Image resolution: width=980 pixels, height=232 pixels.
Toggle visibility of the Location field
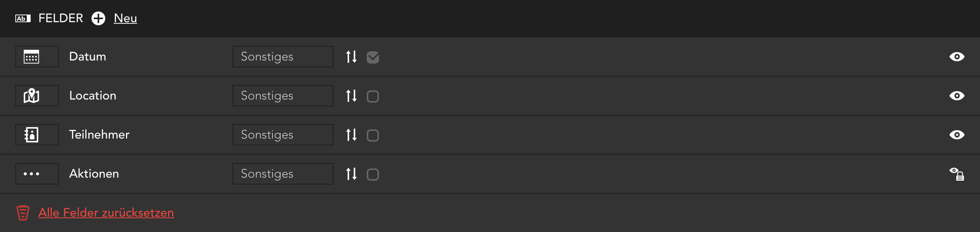pyautogui.click(x=957, y=96)
